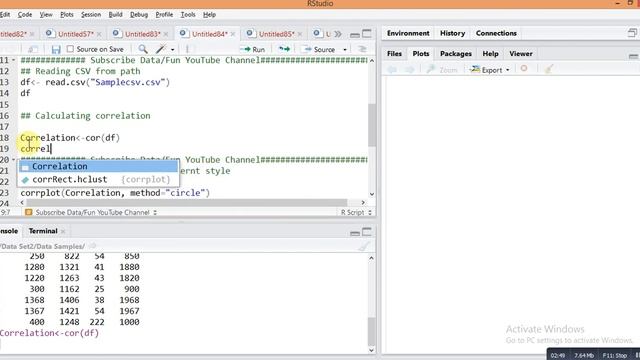Screen dimensions: 640x360
Task: Open the Profile menu
Action: click(164, 14)
